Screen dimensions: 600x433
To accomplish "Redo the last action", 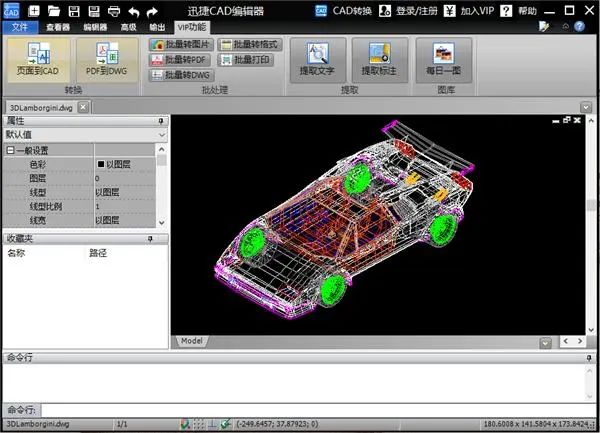I will click(x=152, y=12).
